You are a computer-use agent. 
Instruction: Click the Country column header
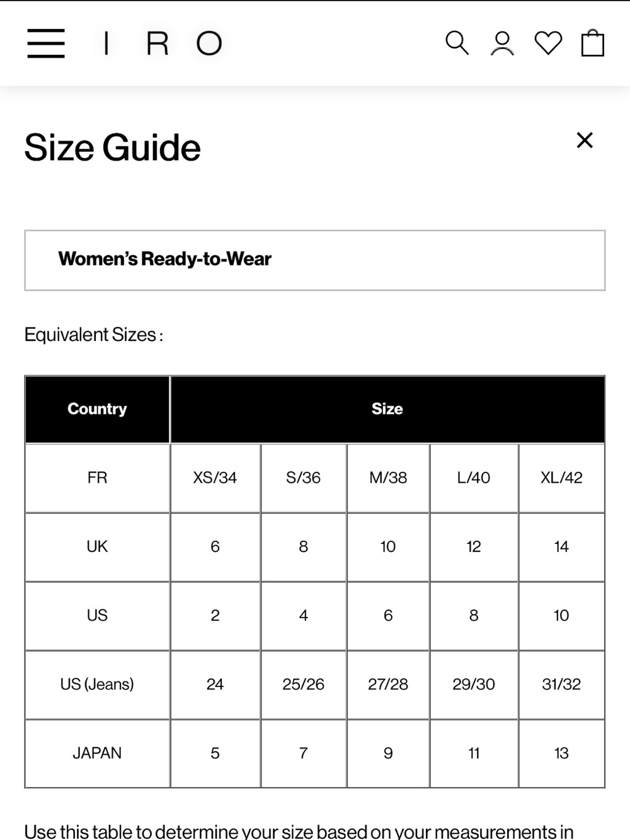(97, 409)
